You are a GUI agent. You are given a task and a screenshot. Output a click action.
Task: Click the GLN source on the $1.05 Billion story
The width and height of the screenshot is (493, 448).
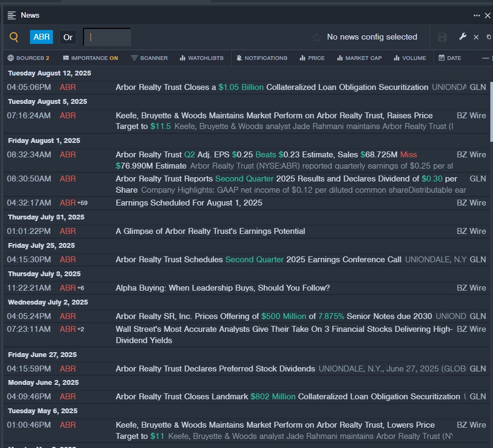coord(478,87)
